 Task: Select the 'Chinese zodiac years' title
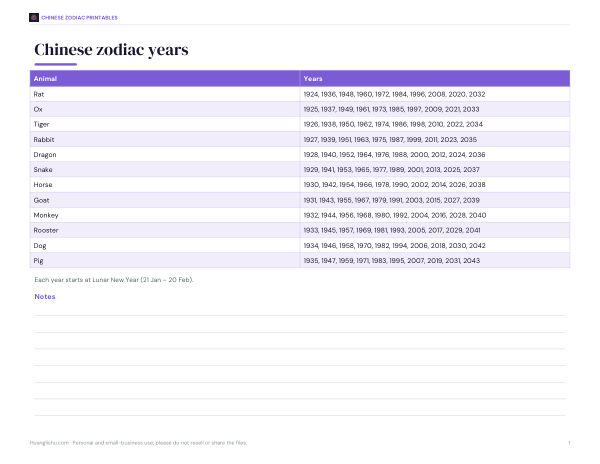[x=111, y=50]
